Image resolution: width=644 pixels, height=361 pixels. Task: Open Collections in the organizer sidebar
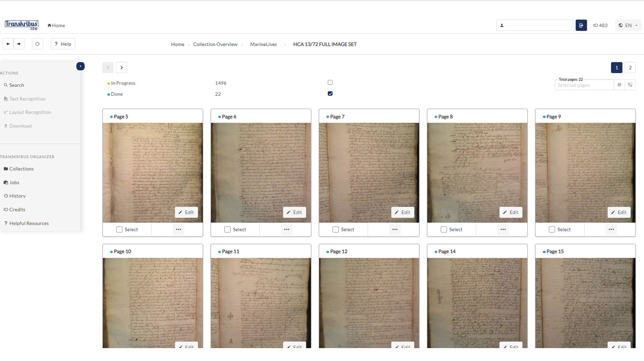click(21, 169)
